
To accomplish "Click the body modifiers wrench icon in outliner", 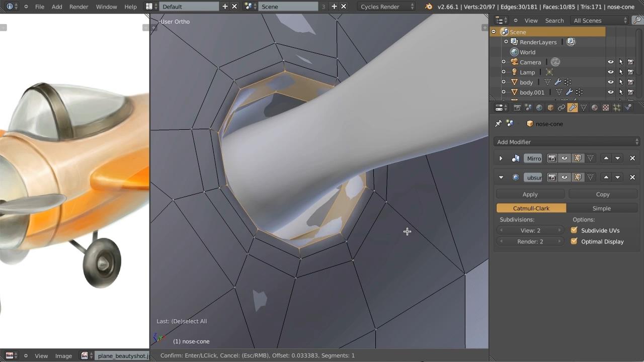I will pos(557,82).
